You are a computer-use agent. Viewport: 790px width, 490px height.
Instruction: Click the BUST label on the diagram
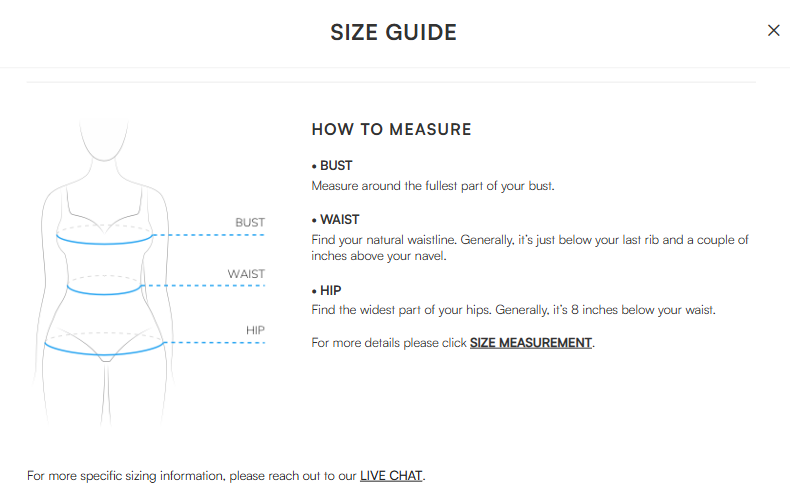(x=250, y=223)
